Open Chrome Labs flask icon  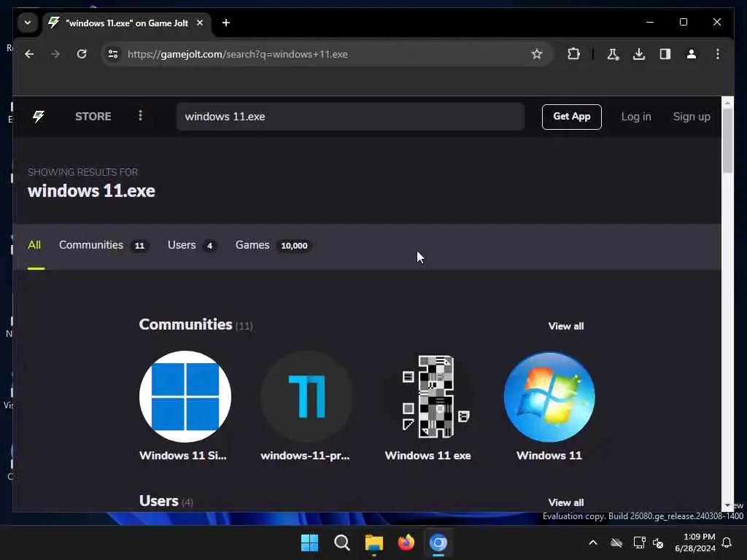pos(613,54)
